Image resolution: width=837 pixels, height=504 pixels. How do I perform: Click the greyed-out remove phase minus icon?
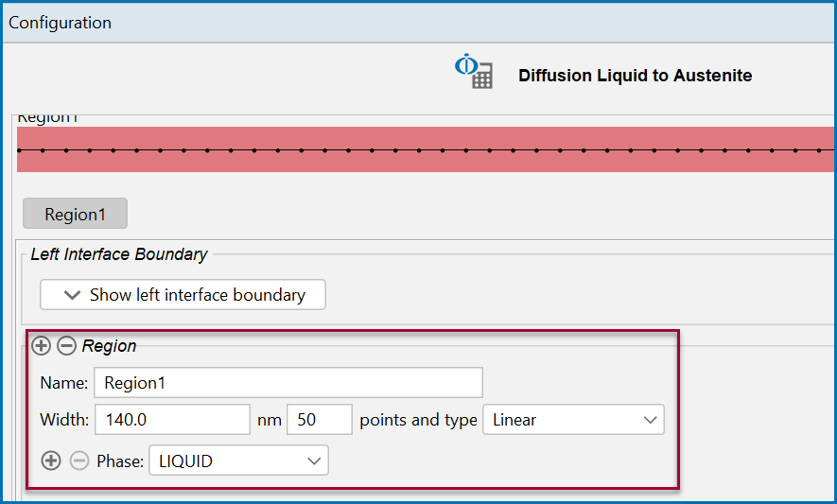(x=79, y=461)
